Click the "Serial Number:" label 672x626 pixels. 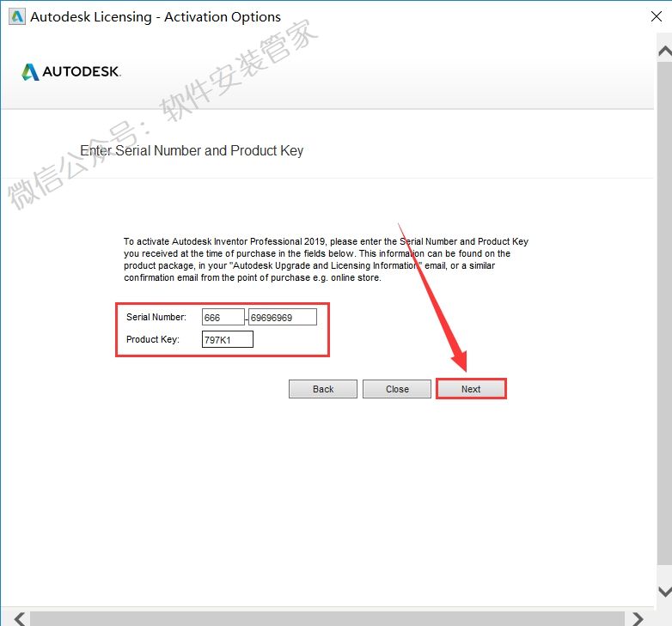156,317
